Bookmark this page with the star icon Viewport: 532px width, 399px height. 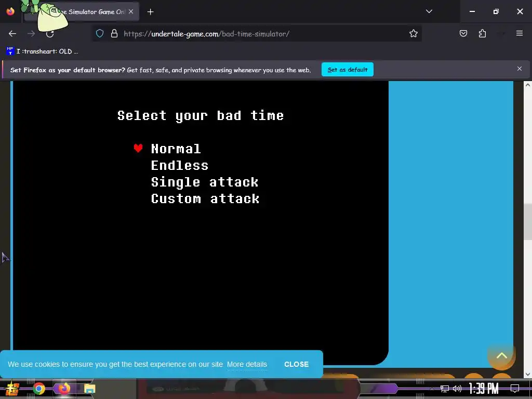point(413,34)
